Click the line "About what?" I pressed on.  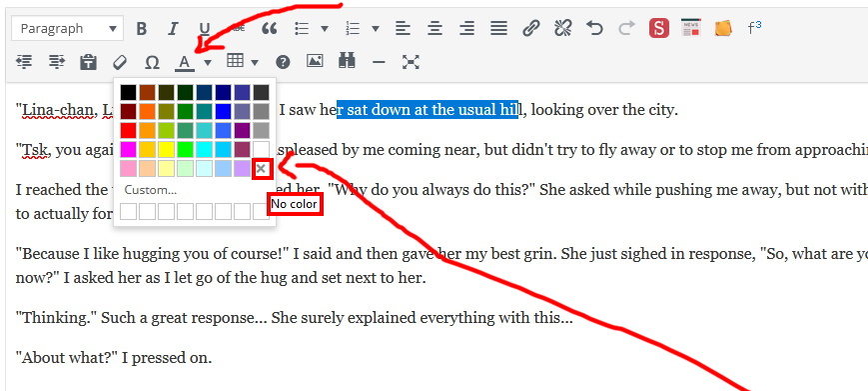(x=114, y=358)
